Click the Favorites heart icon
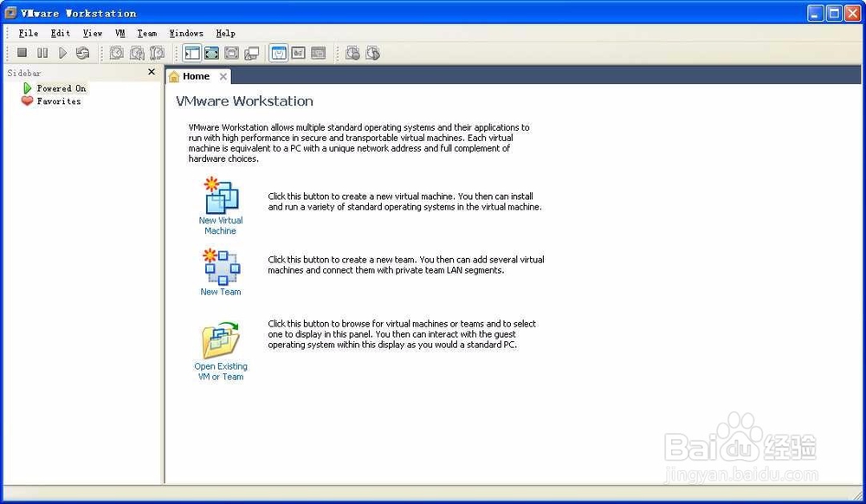The width and height of the screenshot is (866, 504). tap(27, 100)
